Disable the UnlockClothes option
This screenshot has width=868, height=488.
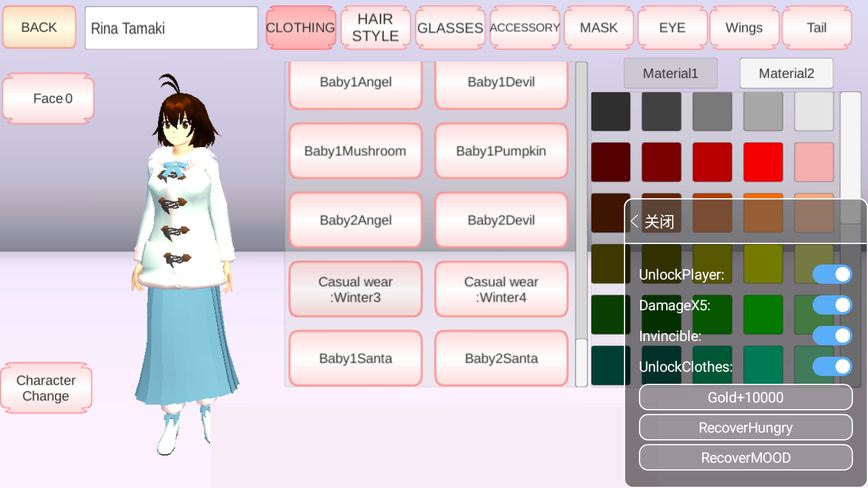click(832, 365)
